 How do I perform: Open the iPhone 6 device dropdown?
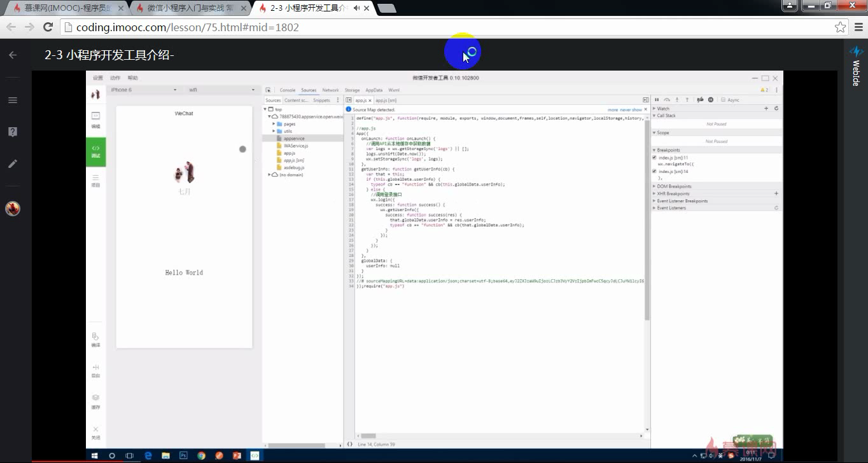pyautogui.click(x=144, y=90)
